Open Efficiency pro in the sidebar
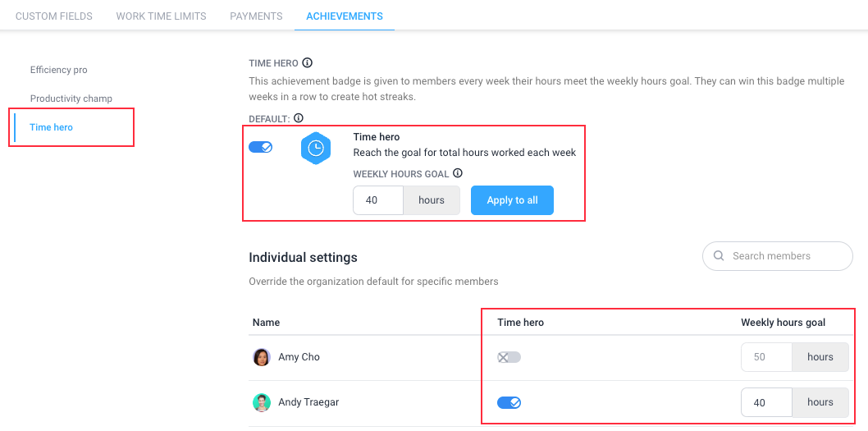Screen dimensions: 868x431 point(59,70)
